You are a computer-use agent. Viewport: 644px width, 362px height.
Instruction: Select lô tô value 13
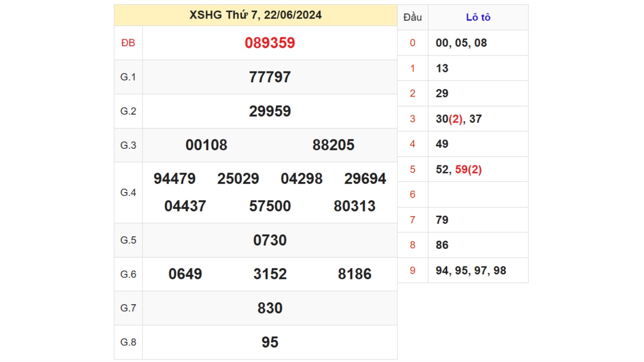coord(442,68)
